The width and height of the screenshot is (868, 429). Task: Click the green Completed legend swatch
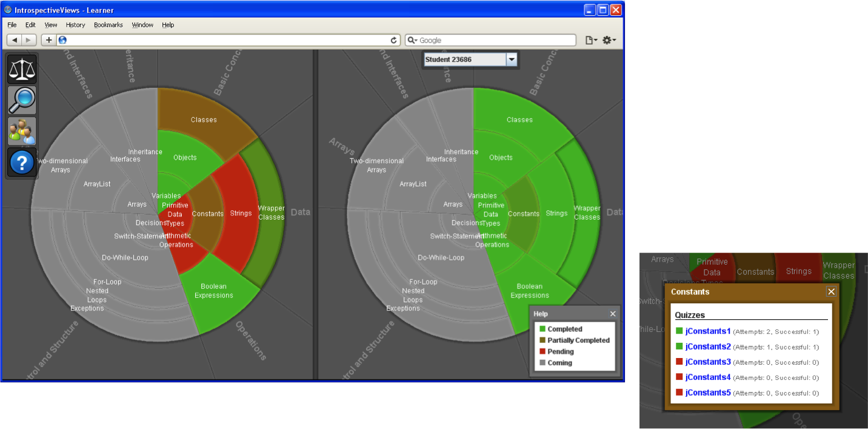542,329
